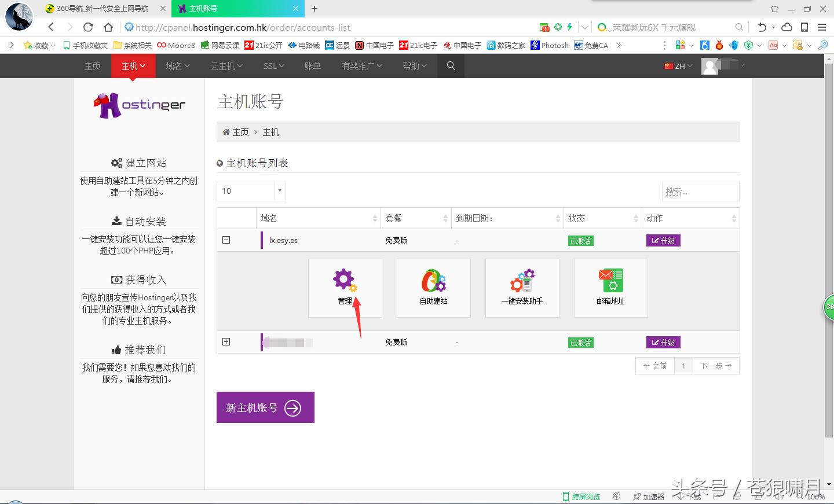Click the page zoom 100% control
834x504 pixels.
coord(816,496)
